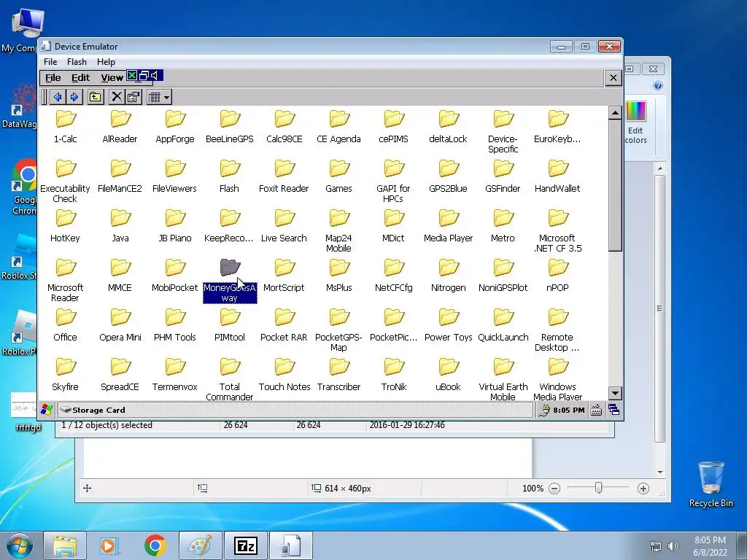
Task: Select the GAPI for HPCs folder
Action: click(x=393, y=182)
